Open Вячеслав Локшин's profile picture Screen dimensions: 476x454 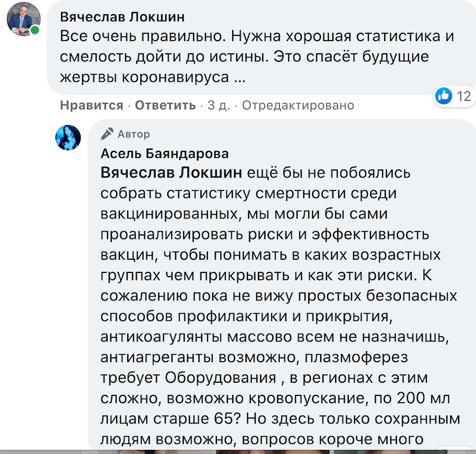click(x=24, y=19)
